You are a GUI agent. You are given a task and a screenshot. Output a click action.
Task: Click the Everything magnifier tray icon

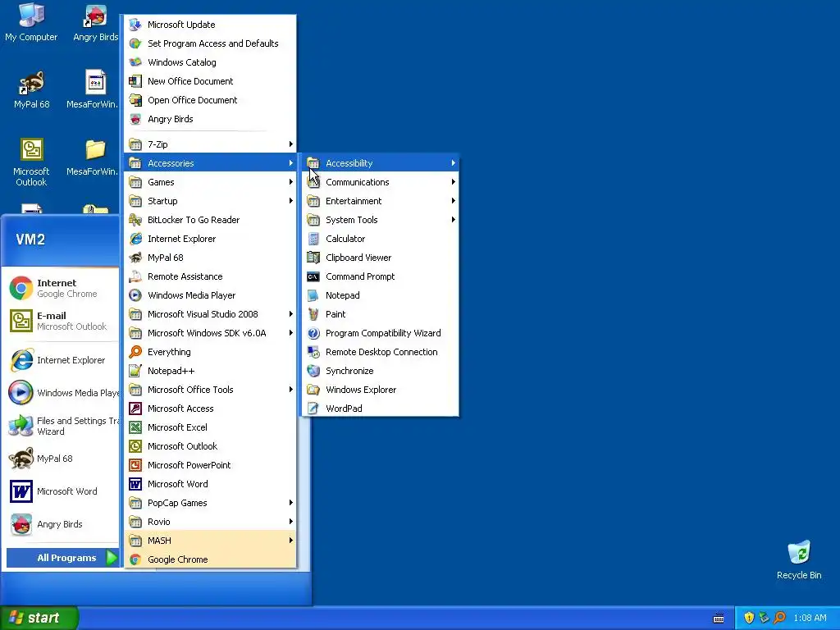coord(779,618)
